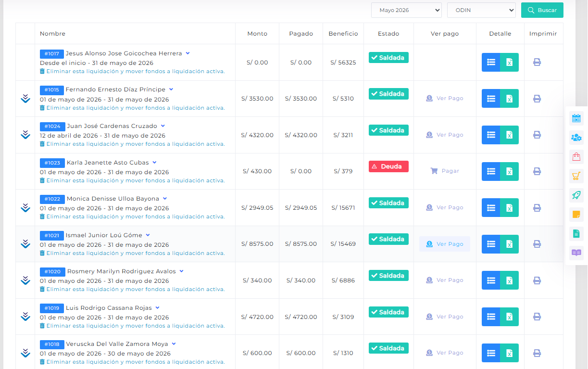The image size is (588, 369).
Task: View detail list for #1020 Rosmery Marilyn
Action: (x=491, y=280)
